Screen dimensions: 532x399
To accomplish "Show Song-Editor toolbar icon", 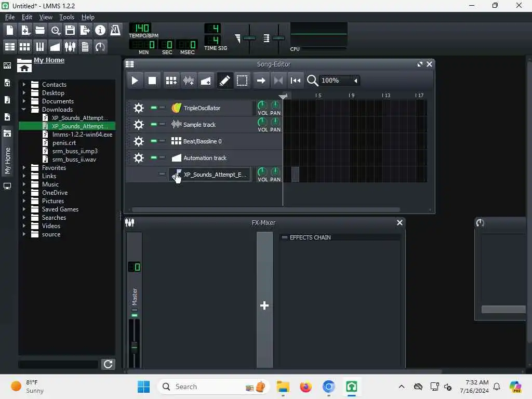I will [10, 46].
